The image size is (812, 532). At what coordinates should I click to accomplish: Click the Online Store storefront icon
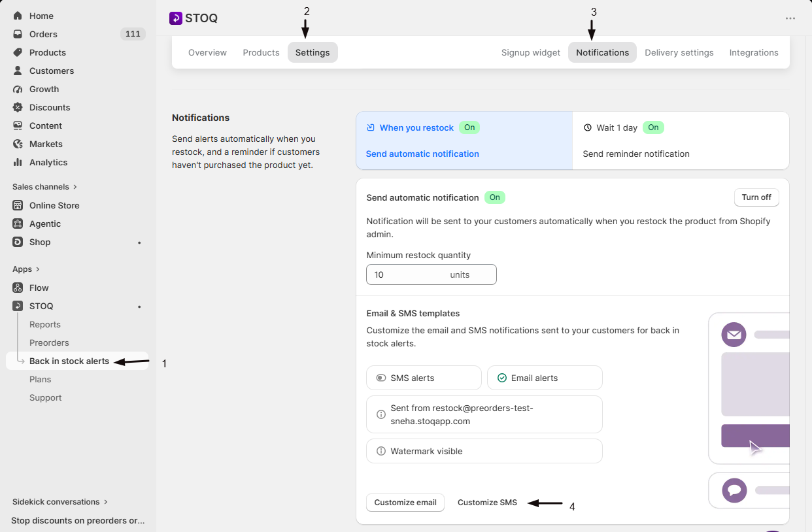tap(18, 205)
